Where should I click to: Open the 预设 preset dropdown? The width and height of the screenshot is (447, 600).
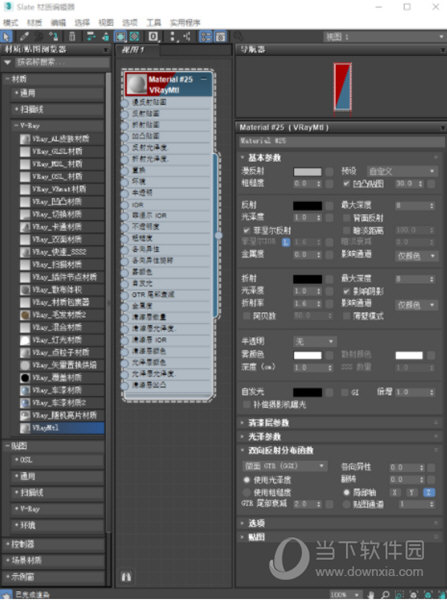[x=401, y=171]
